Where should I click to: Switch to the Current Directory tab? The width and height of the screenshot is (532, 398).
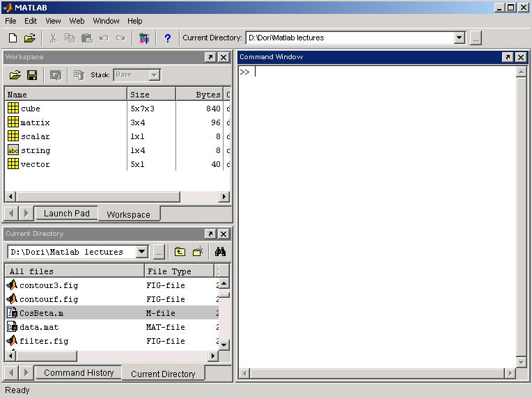click(163, 374)
